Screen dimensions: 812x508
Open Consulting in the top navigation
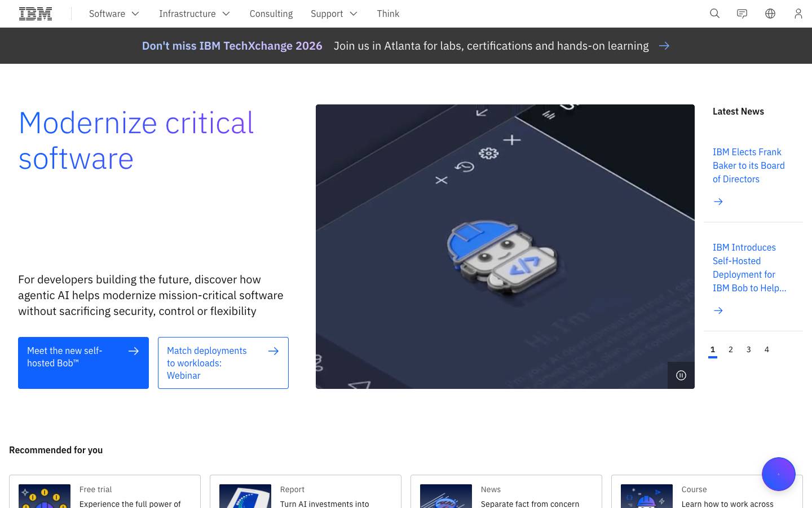tap(271, 14)
